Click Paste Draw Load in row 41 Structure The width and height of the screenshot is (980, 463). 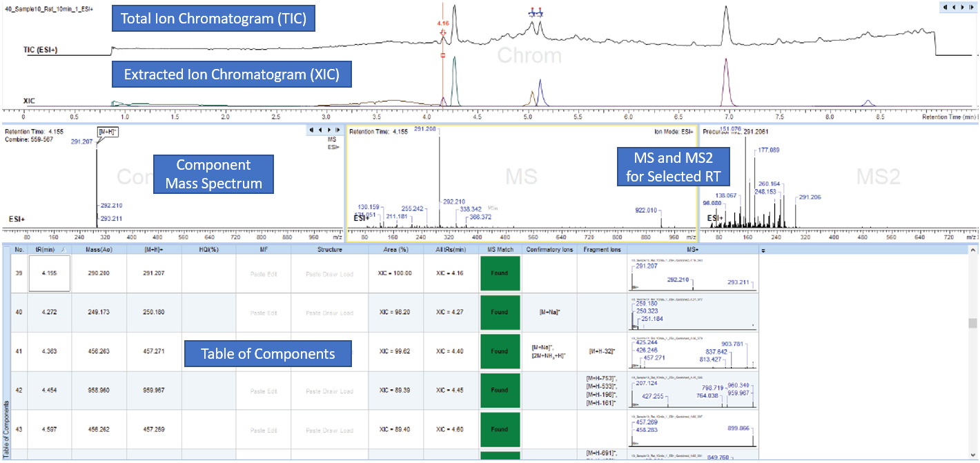[x=329, y=352]
